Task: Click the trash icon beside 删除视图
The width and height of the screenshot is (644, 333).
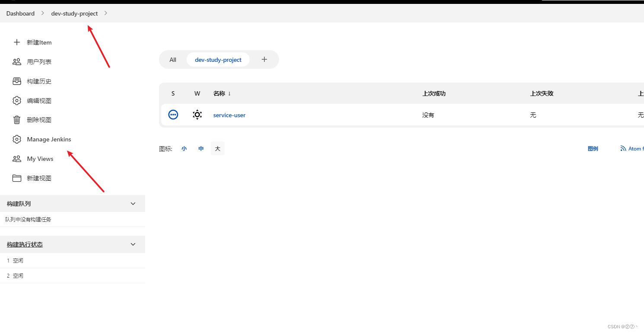Action: (x=17, y=120)
